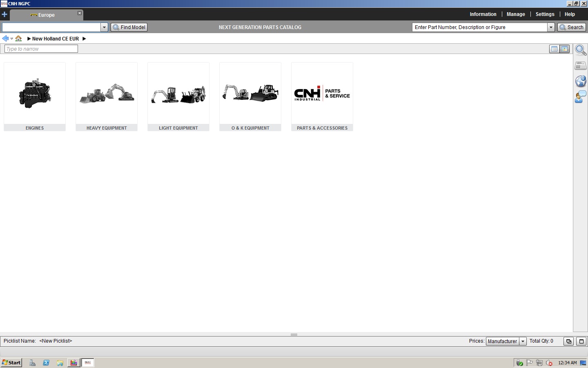Open the Prices Manufacturer dropdown

506,341
